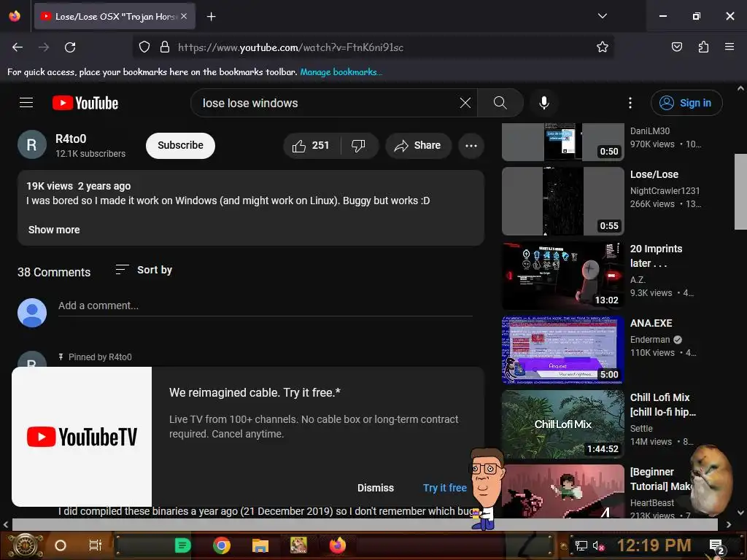Click Enderman channel name
The height and width of the screenshot is (560, 747).
650,340
